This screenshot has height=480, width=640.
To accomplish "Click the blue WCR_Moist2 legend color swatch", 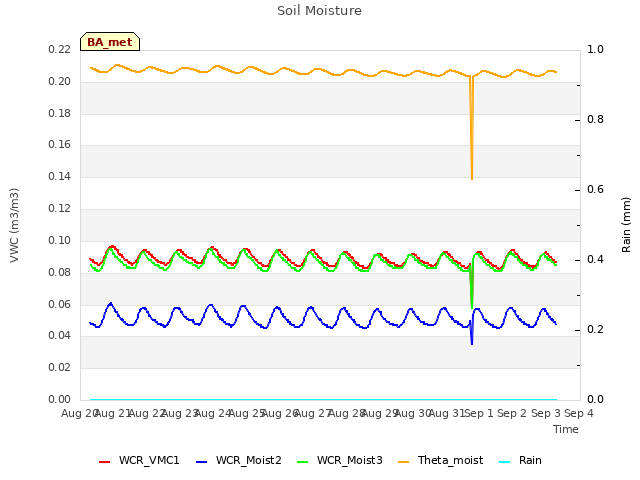I will click(x=202, y=462).
